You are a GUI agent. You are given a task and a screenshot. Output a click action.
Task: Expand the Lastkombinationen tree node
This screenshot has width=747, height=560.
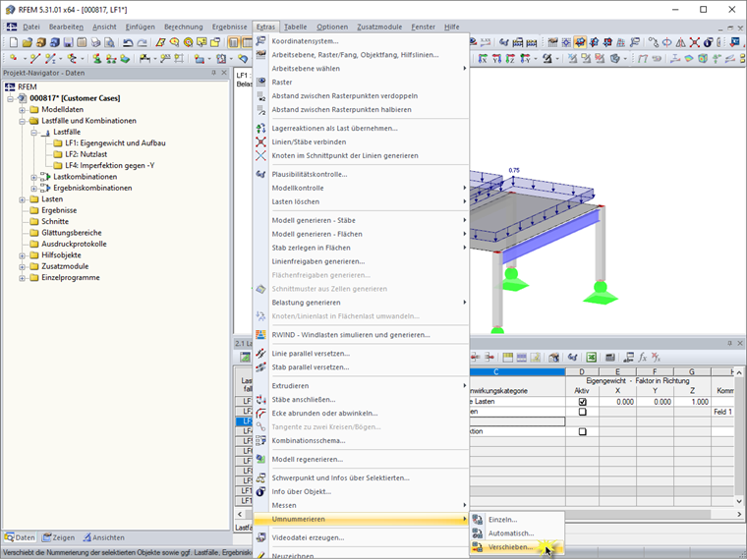tap(33, 177)
